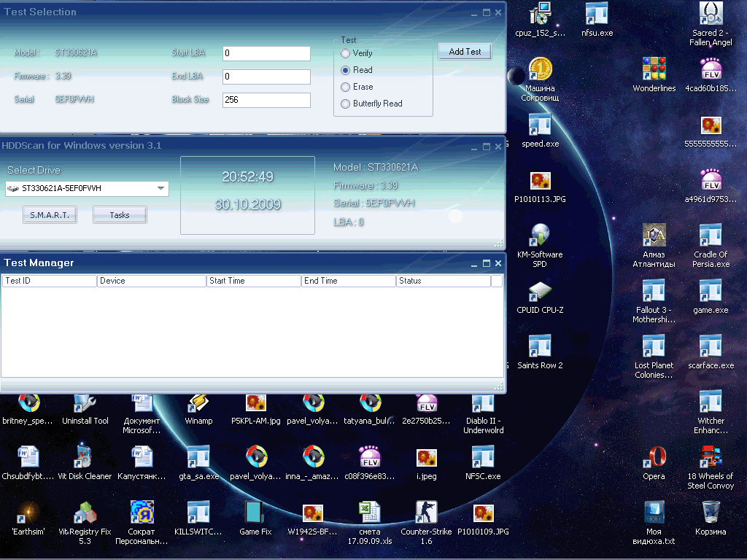Expand the Select Drive dropdown
The height and width of the screenshot is (560, 747).
coord(160,189)
